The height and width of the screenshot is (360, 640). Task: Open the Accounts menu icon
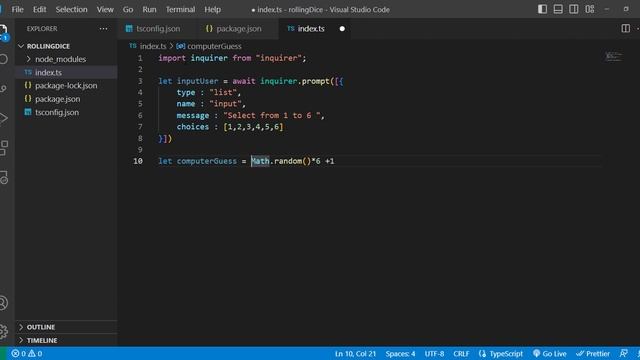3,303
